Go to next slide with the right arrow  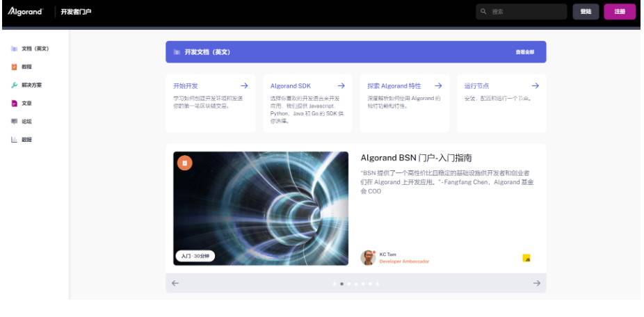(x=536, y=283)
